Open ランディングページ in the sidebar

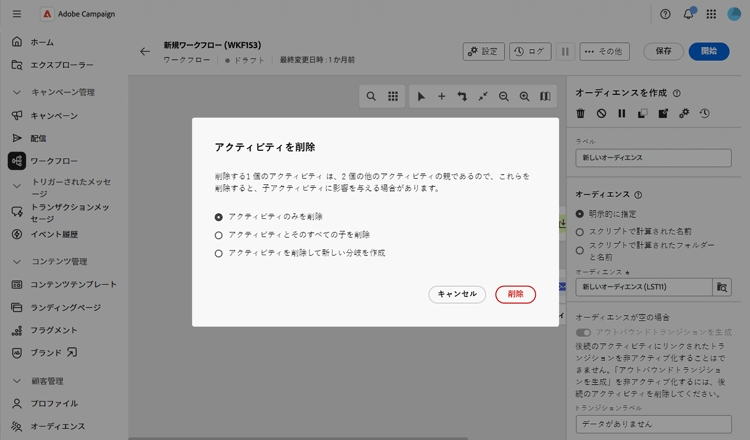coord(65,308)
